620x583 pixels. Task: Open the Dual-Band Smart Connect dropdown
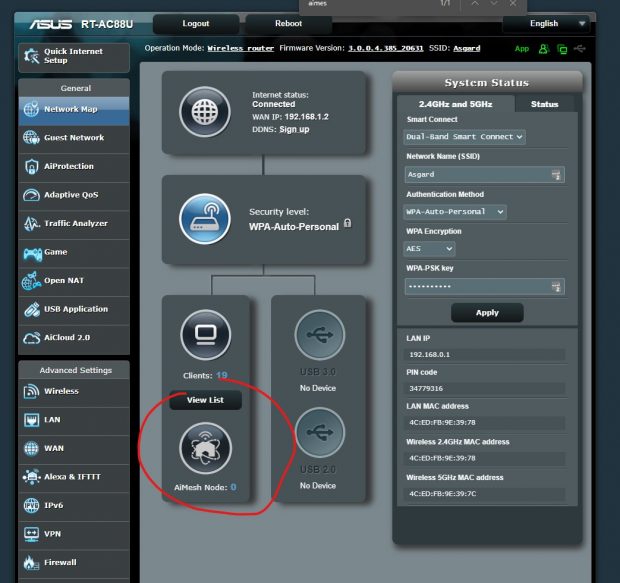[465, 137]
